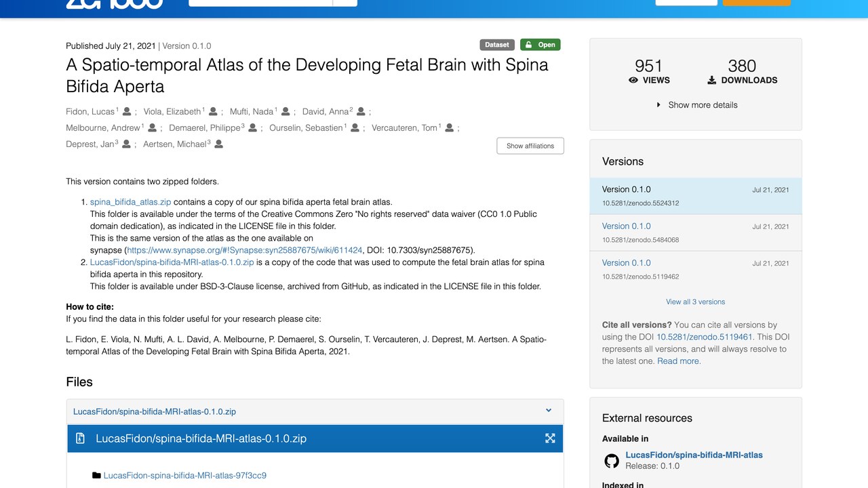Click the person icon beside Viola, Elizabeth
Screen dimensions: 868x488
(213, 111)
